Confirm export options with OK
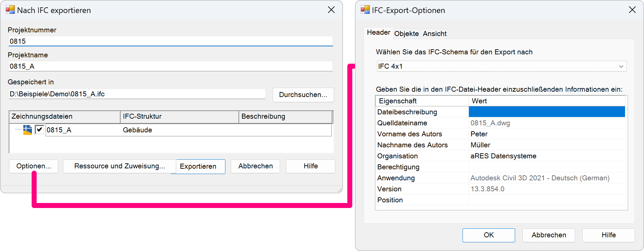Viewport: 644px width, 251px height. 488,235
